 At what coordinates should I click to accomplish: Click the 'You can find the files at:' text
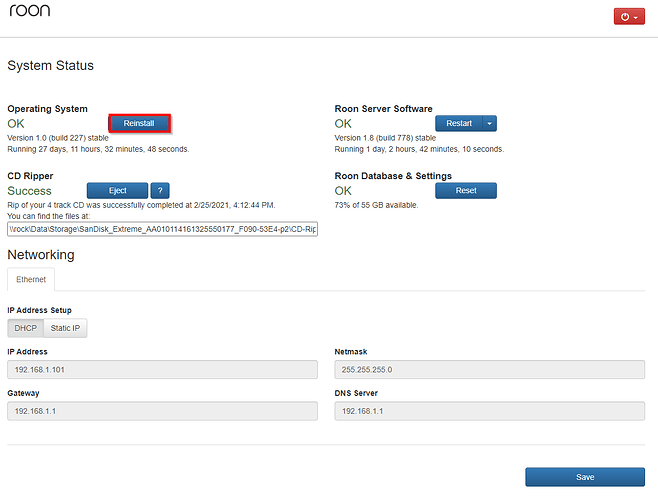pos(49,216)
